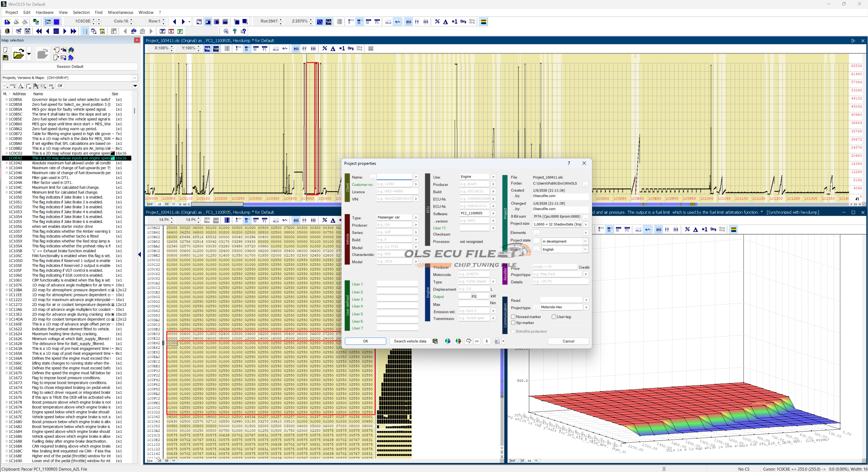The width and height of the screenshot is (868, 472).
Task: Click the delta difference icon in main toolbar
Action: click(x=446, y=22)
